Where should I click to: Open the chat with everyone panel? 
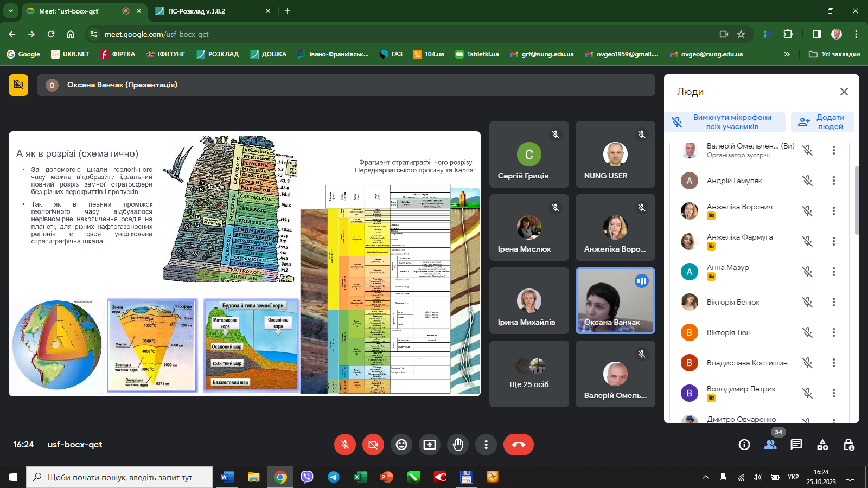(796, 445)
